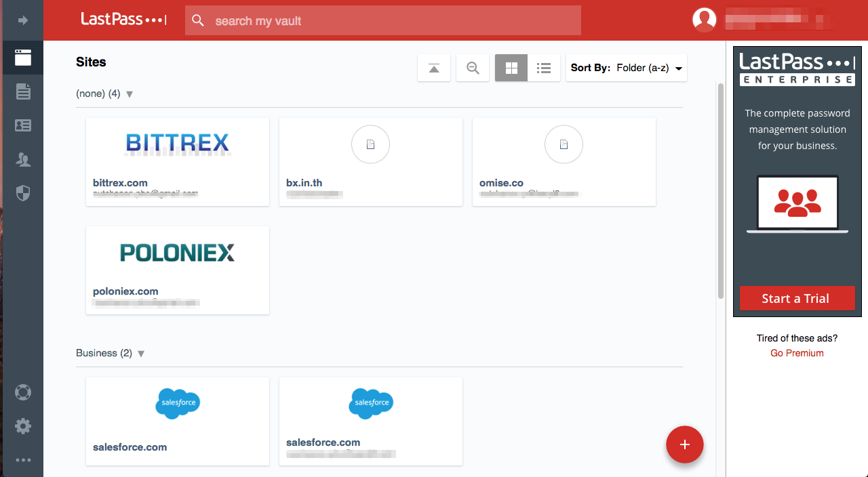Expand the left sidebar with arrow icon
The height and width of the screenshot is (477, 868).
coord(23,20)
